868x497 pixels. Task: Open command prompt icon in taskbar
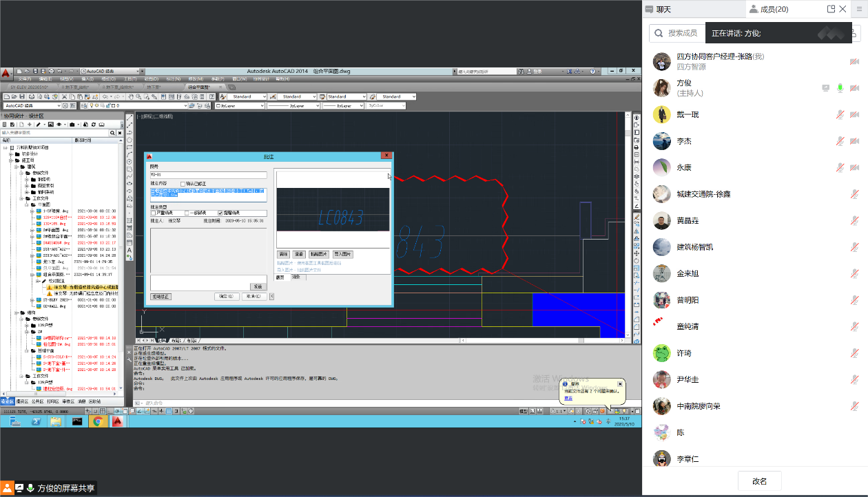pyautogui.click(x=77, y=421)
